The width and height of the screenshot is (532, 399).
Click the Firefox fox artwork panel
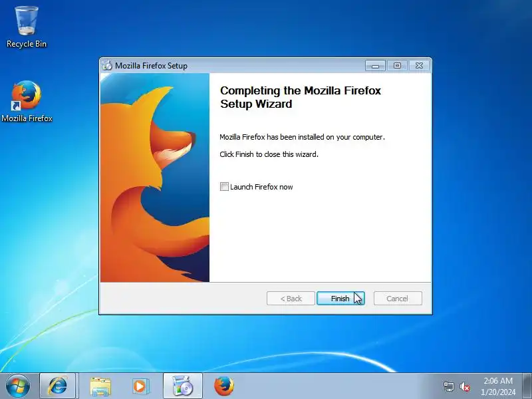[x=155, y=178]
